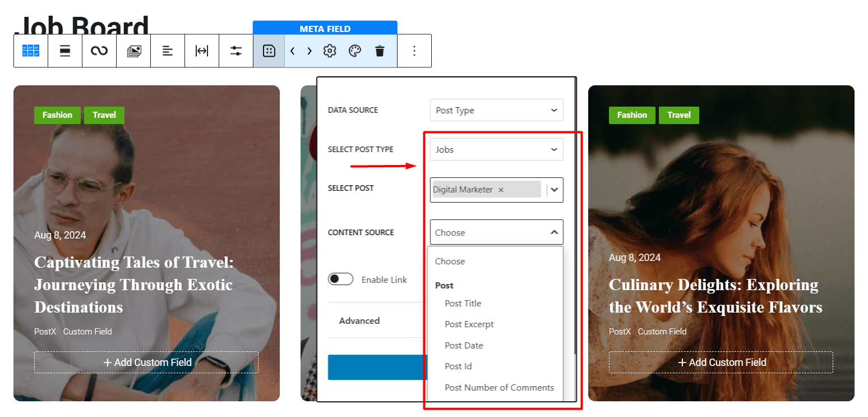Click the trash icon to delete block
The image size is (868, 417).
tap(380, 51)
